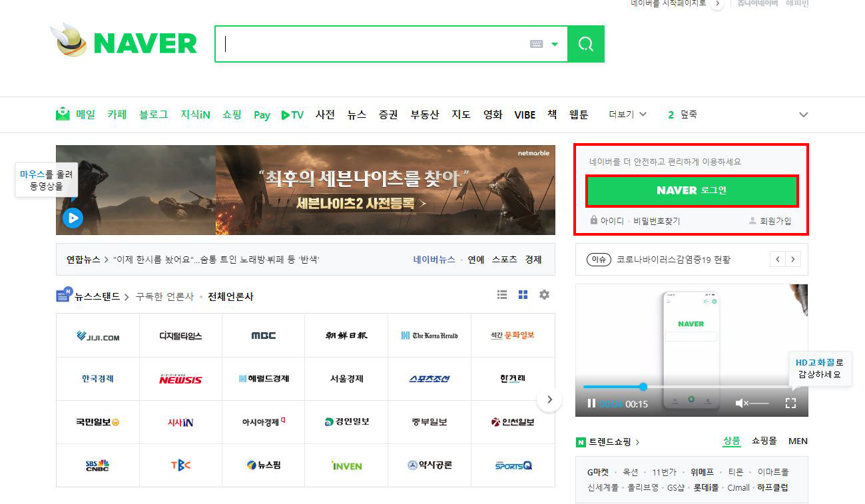The height and width of the screenshot is (504, 865).
Task: Pause the video ad
Action: tap(591, 403)
